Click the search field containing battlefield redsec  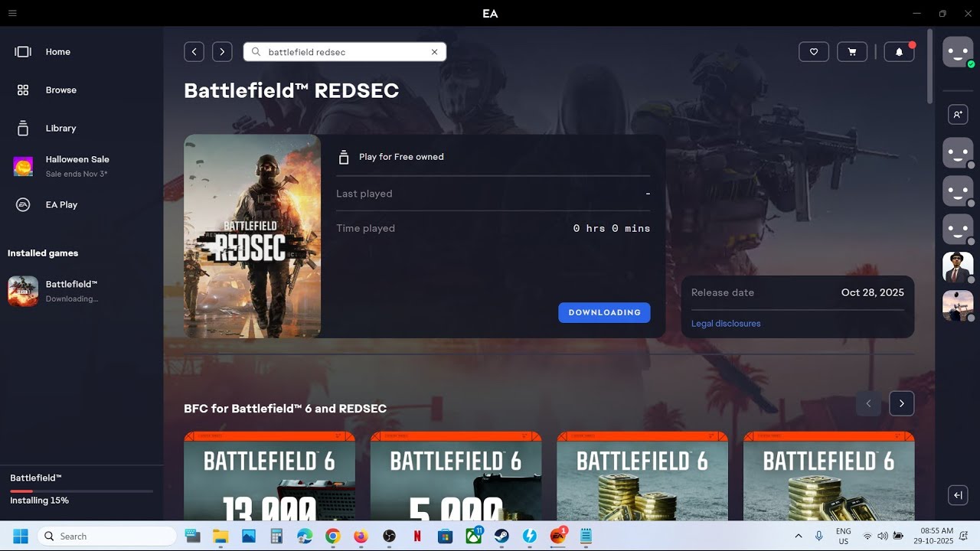[x=345, y=52]
